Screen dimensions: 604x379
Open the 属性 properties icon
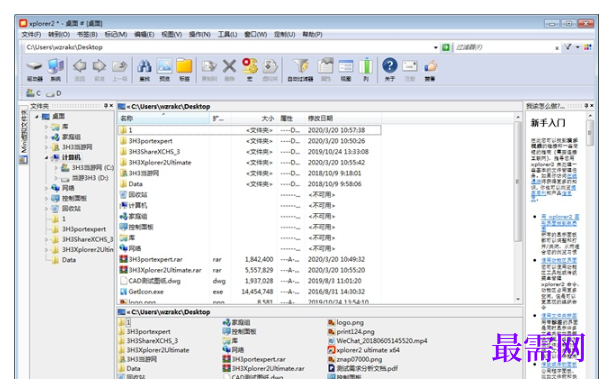coord(325,70)
